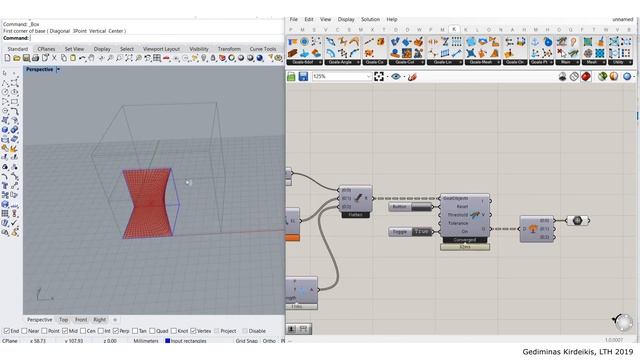Click the Cut scissors icon in Rhino toolbar

point(54,58)
